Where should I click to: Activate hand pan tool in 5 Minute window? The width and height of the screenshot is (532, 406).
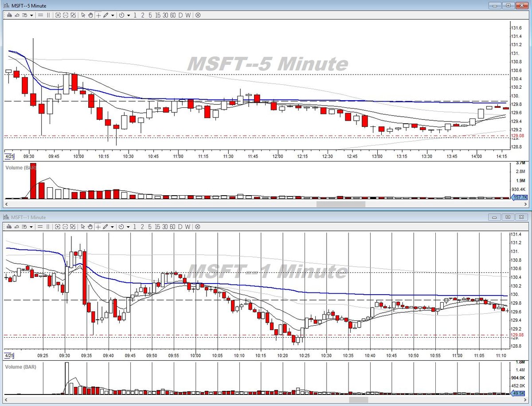pos(90,15)
